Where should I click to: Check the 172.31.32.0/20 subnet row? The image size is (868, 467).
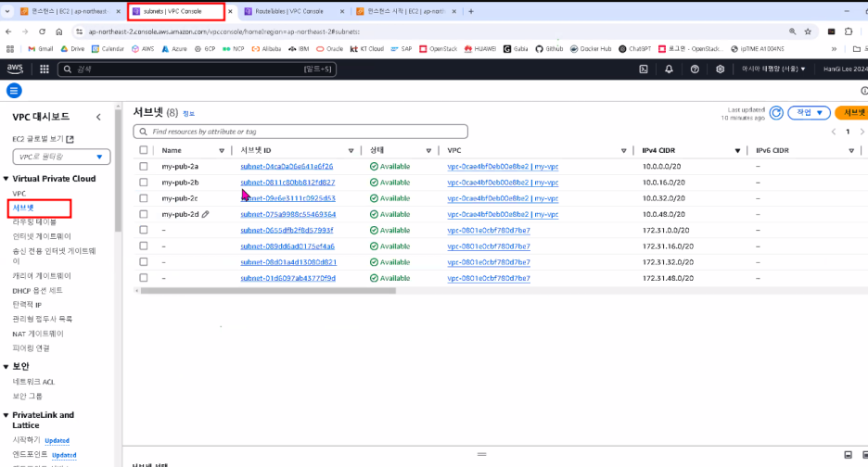[144, 261]
